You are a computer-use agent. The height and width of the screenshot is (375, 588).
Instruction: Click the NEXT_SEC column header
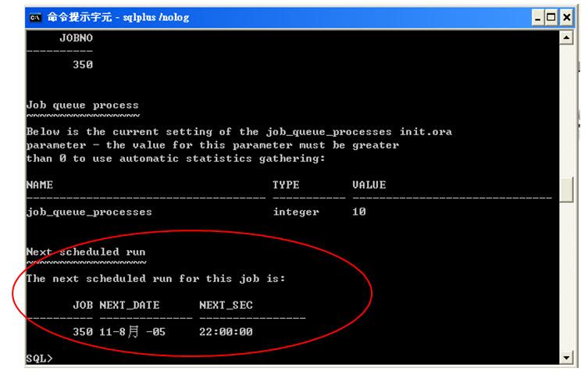point(226,305)
